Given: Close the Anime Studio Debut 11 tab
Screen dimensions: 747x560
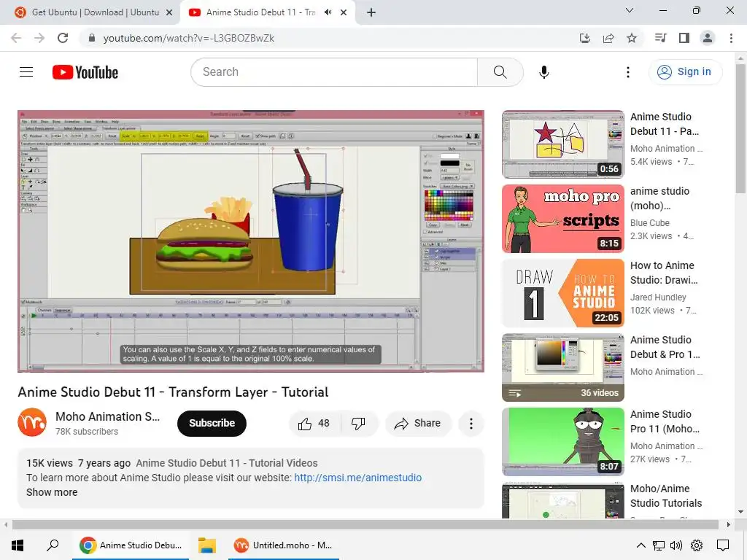Looking at the screenshot, I should click(x=344, y=13).
